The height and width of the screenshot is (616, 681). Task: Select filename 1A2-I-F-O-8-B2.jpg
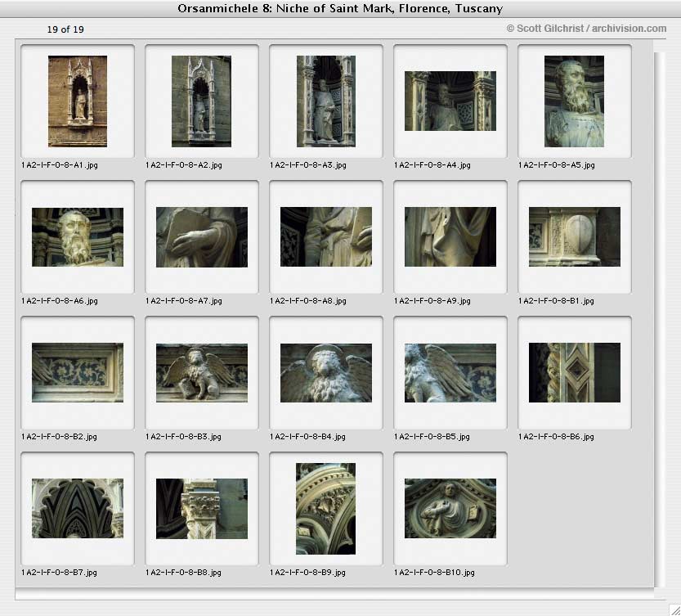click(x=59, y=437)
